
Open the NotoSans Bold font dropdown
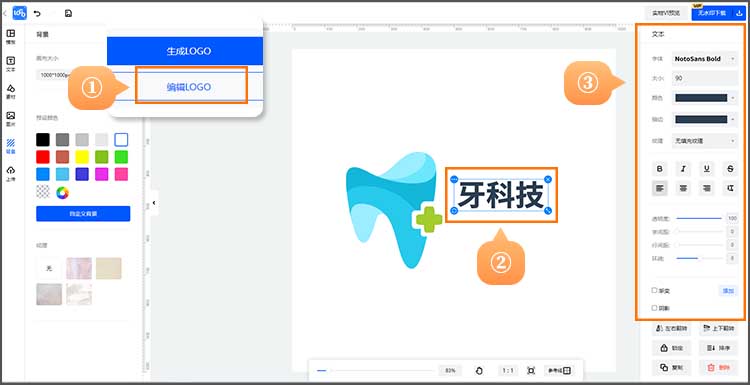tap(705, 59)
